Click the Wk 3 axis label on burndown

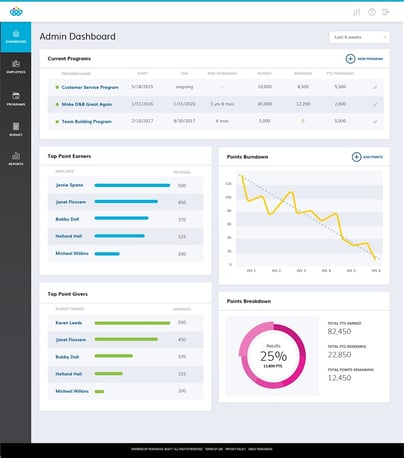[301, 271]
